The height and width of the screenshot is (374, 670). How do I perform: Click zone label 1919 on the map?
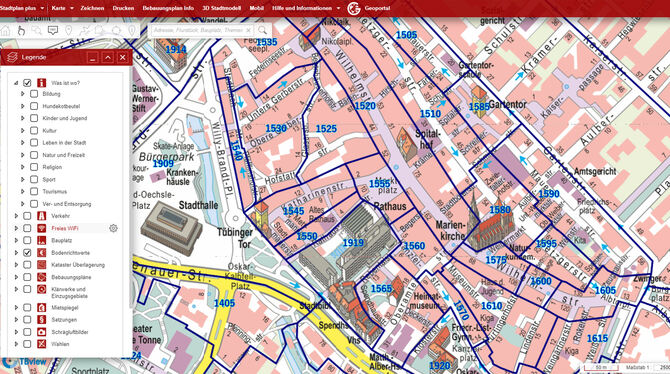pos(353,243)
